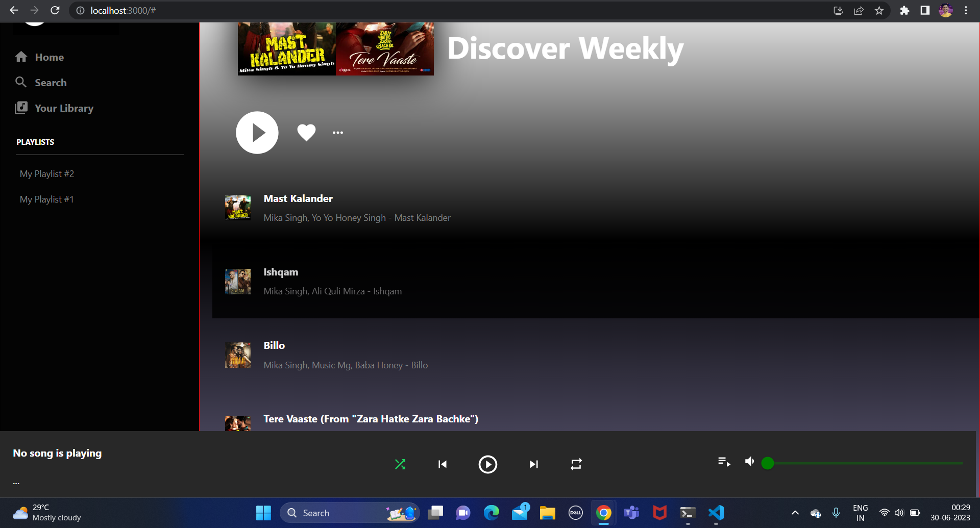Open the Chrome browser menu
980x528 pixels.
tap(966, 10)
